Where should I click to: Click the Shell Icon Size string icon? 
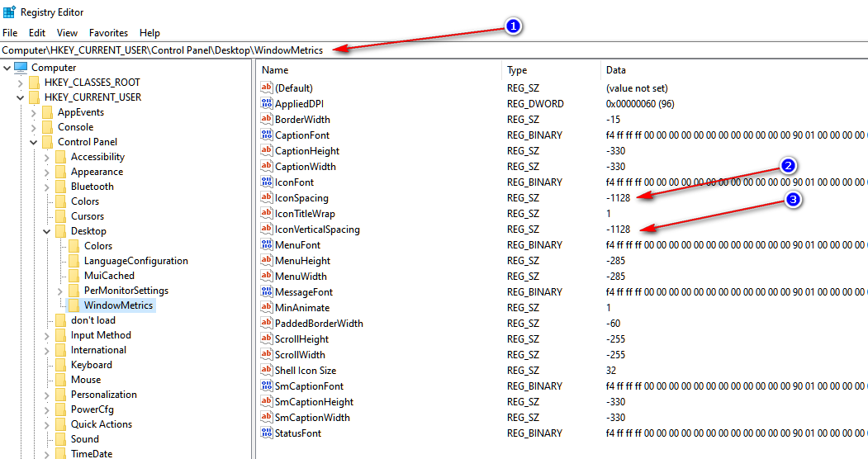click(267, 370)
